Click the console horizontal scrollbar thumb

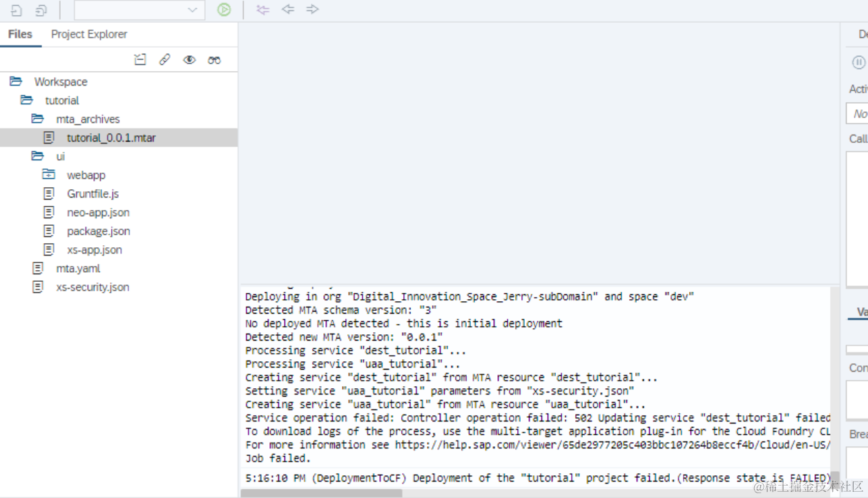[x=321, y=493]
